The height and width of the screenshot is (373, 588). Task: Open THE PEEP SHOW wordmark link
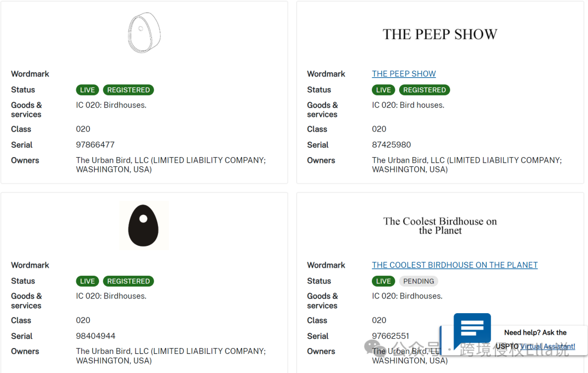click(403, 74)
